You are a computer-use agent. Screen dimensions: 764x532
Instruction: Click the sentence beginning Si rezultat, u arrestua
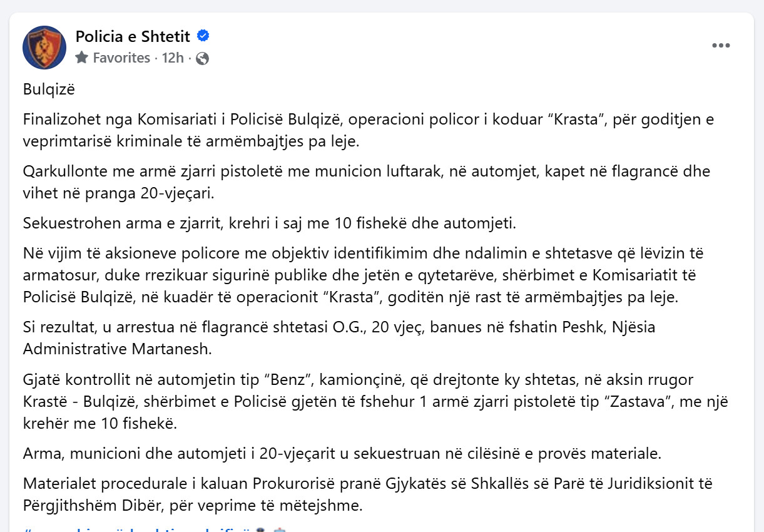tap(339, 337)
